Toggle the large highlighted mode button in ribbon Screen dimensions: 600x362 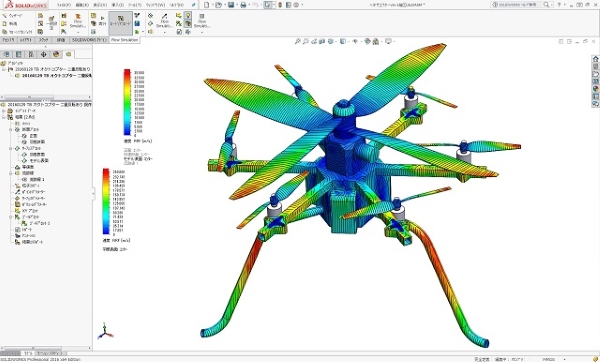tap(121, 23)
